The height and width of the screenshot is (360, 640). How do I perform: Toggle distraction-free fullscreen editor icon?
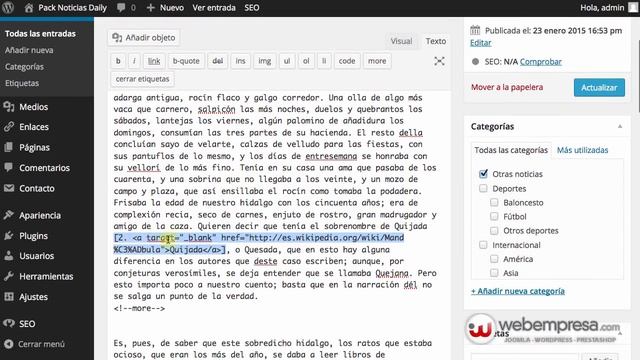pyautogui.click(x=439, y=61)
